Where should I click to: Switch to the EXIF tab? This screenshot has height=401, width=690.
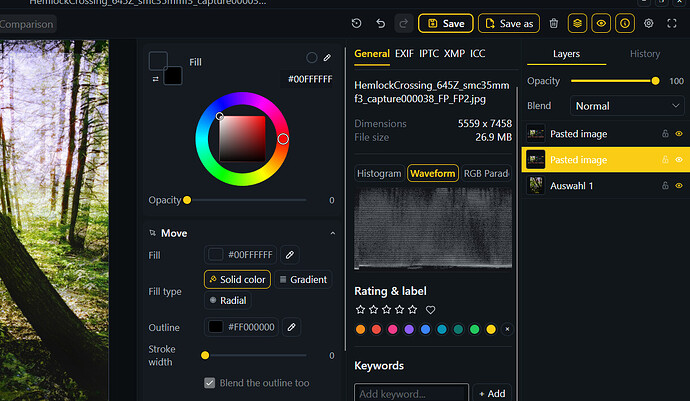(x=404, y=54)
